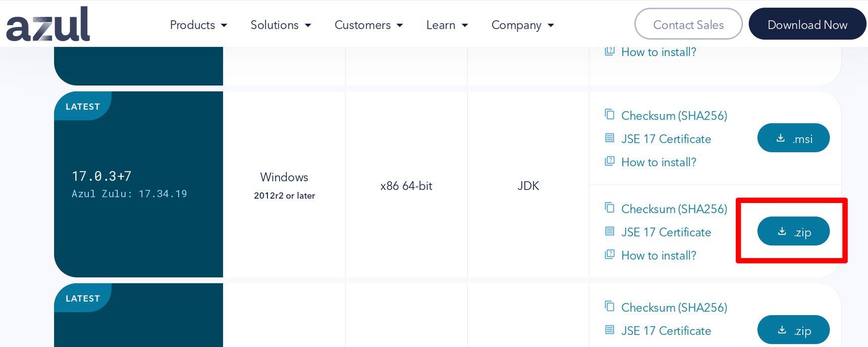
Task: Click certificate icon beside bottom row JSE 17
Action: pyautogui.click(x=610, y=330)
